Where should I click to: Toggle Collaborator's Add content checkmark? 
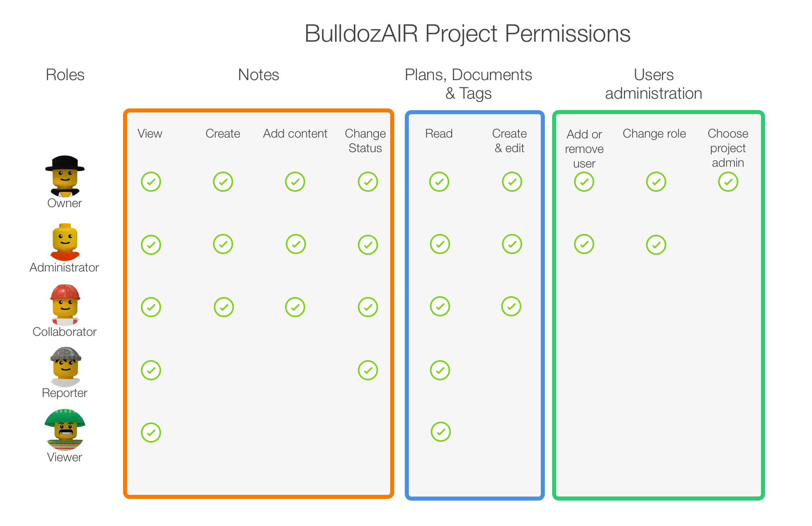295,307
